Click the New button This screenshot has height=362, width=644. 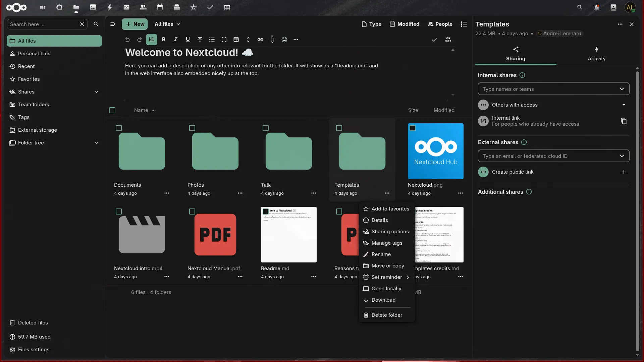coord(135,24)
